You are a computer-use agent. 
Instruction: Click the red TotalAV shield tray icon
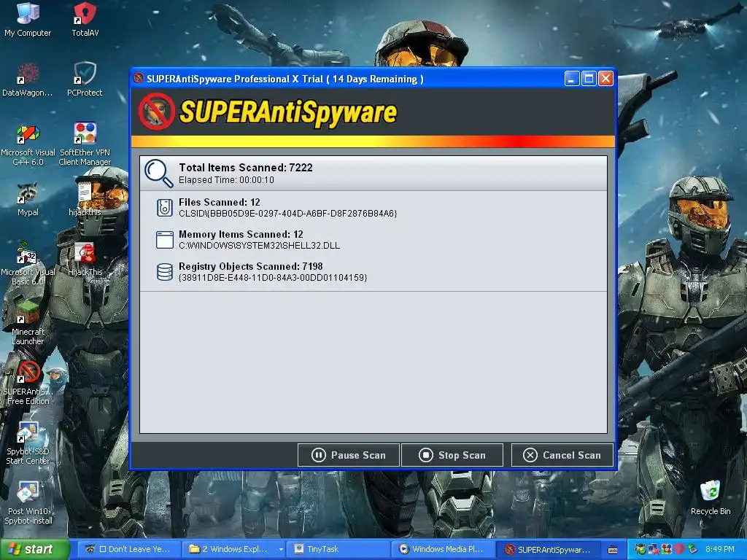click(x=679, y=550)
